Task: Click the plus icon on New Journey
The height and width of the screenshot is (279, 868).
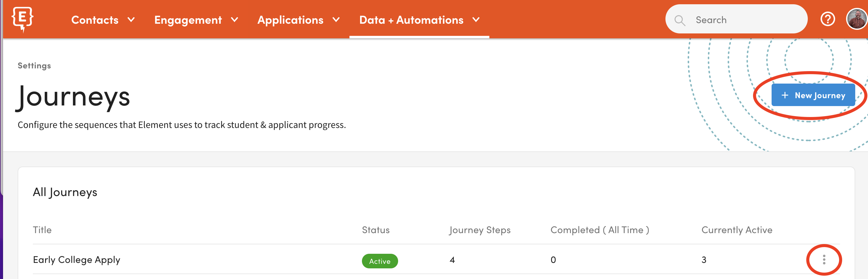Action: (785, 95)
